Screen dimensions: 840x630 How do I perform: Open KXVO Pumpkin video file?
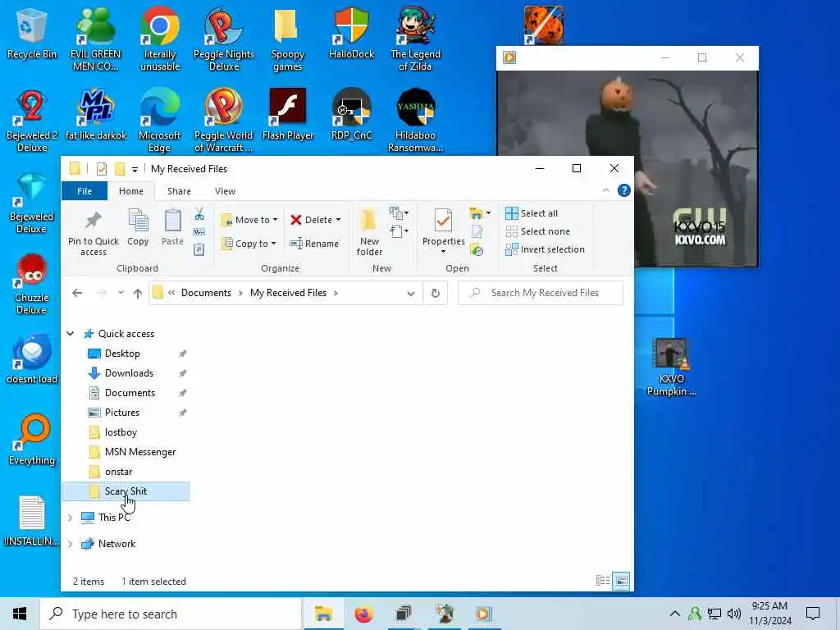671,367
